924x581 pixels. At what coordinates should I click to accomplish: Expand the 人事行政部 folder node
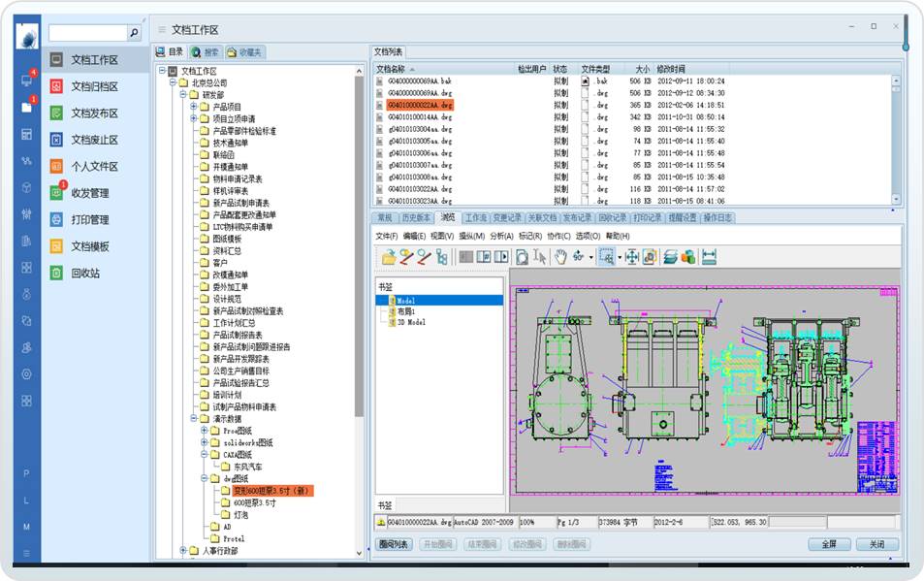[182, 551]
